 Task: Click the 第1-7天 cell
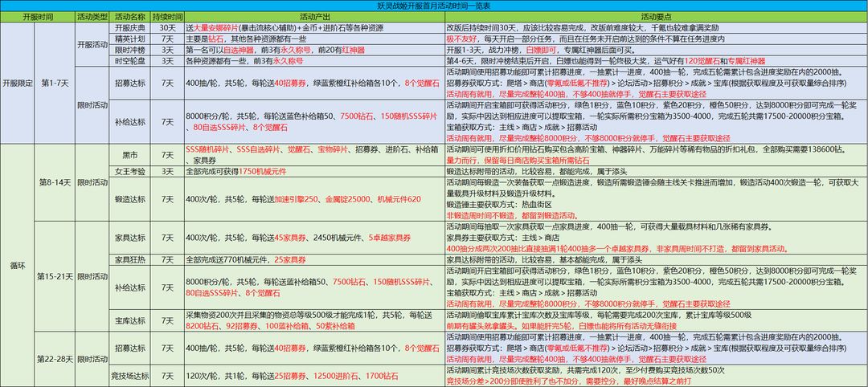55,84
